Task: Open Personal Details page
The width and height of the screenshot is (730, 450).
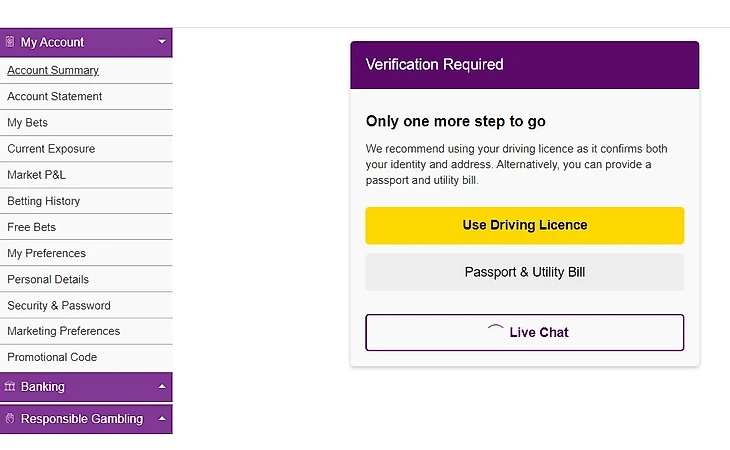Action: tap(86, 279)
